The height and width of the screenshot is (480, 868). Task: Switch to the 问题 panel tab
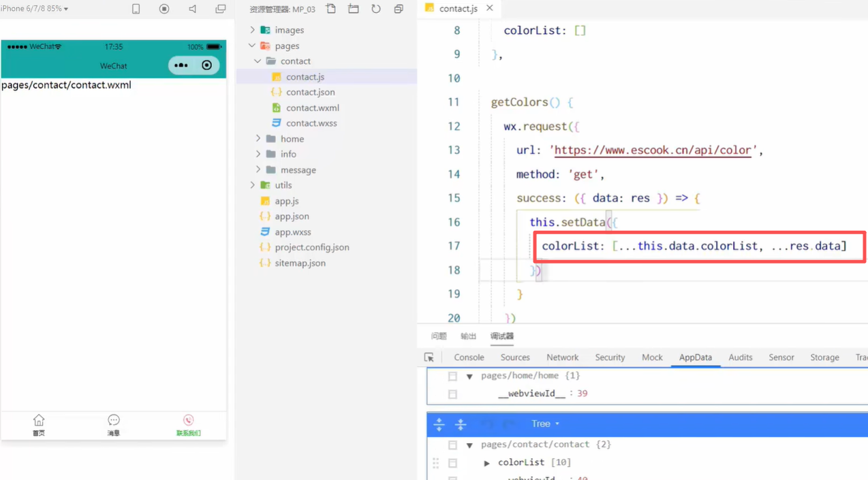pos(439,336)
